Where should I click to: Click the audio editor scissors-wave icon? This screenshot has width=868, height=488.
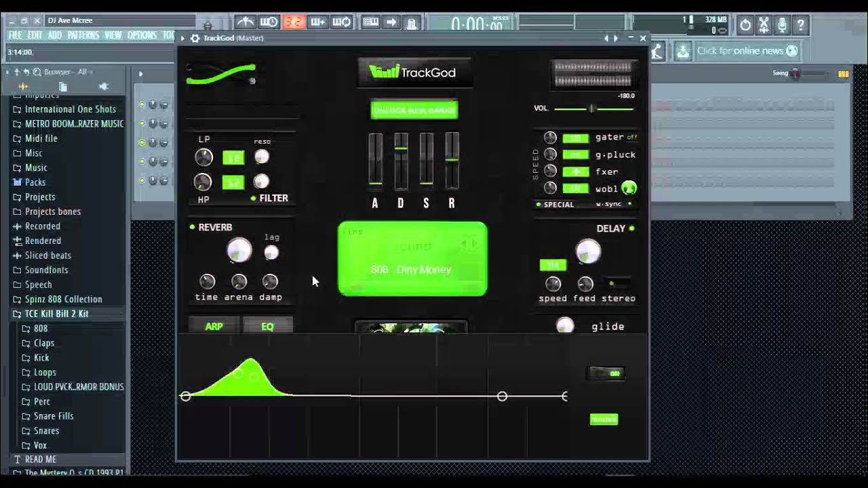click(764, 25)
